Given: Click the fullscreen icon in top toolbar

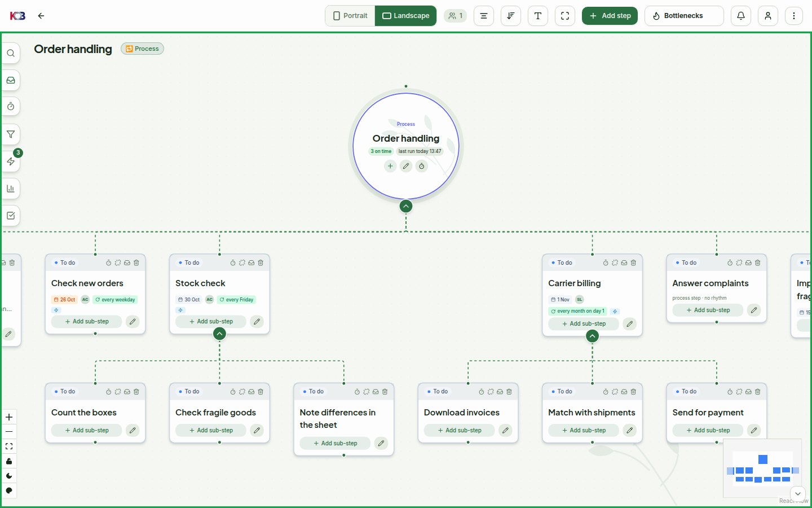Looking at the screenshot, I should [565, 16].
